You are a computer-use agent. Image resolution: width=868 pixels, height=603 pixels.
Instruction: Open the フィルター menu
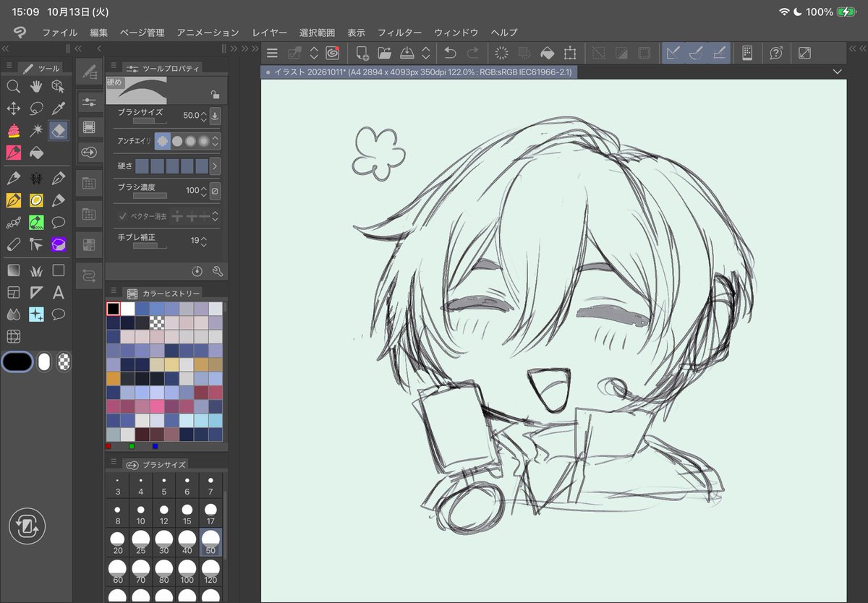coord(399,33)
